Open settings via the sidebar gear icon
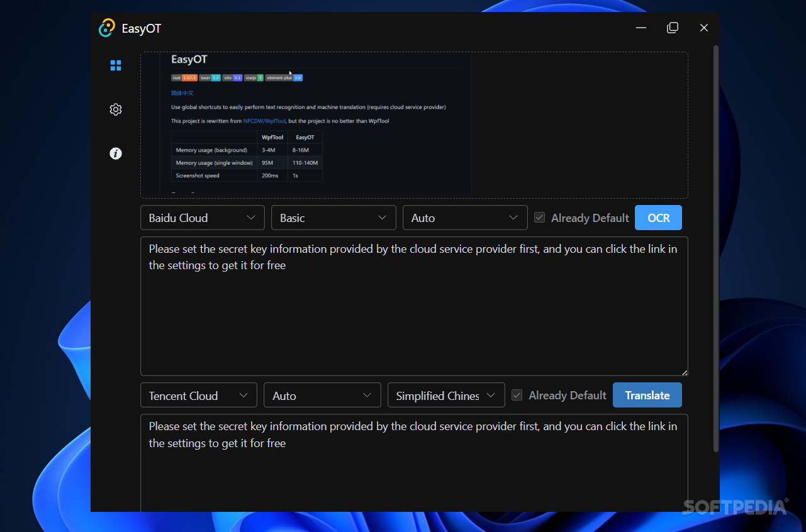This screenshot has width=806, height=532. 116,109
